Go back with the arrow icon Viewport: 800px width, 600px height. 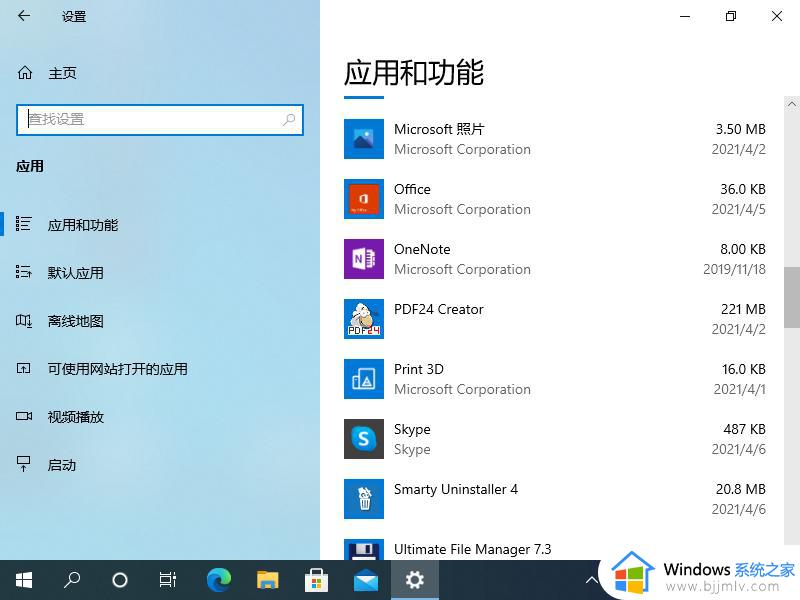coord(24,16)
